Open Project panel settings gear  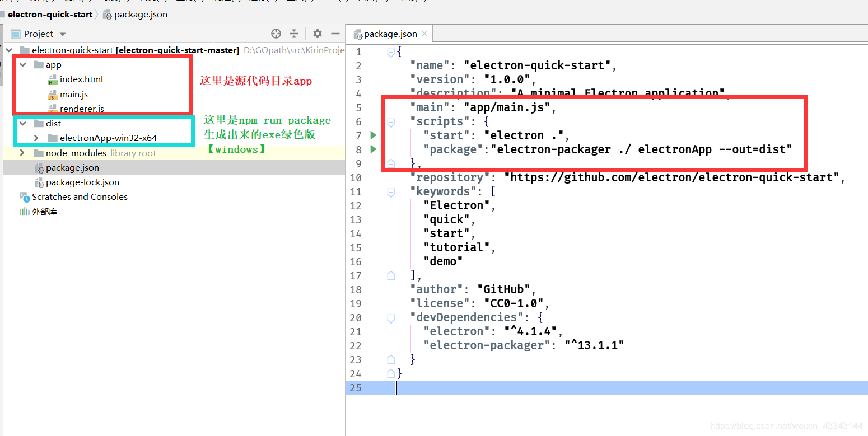(x=318, y=34)
